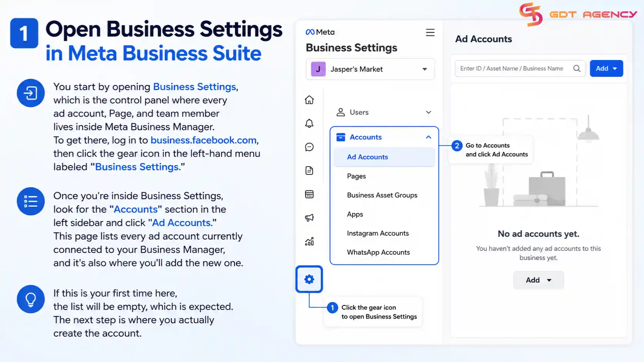This screenshot has height=362, width=644.
Task: Click the Business Settings panel title
Action: (x=351, y=48)
